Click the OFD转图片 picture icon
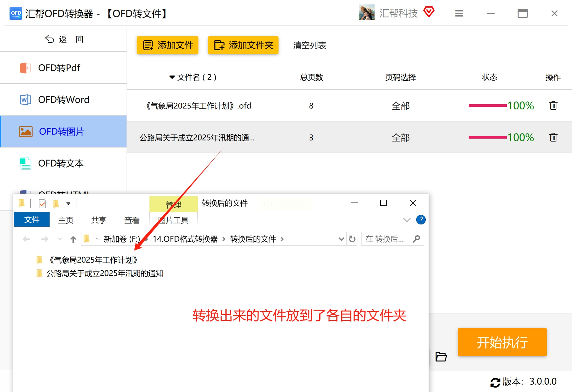The width and height of the screenshot is (572, 392). point(26,131)
